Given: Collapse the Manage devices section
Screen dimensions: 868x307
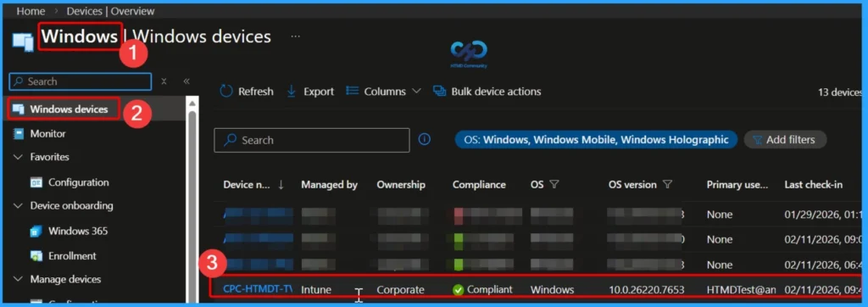Looking at the screenshot, I should (18, 279).
